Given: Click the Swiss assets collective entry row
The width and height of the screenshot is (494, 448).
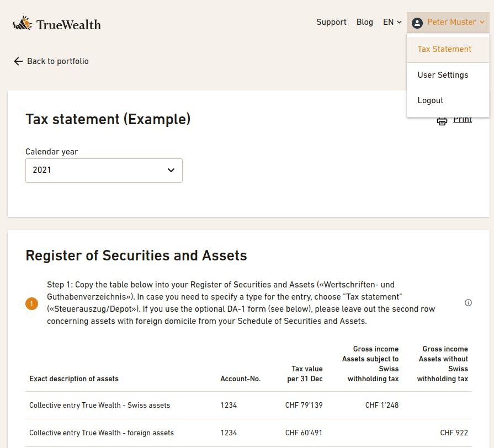Looking at the screenshot, I should pos(248,405).
